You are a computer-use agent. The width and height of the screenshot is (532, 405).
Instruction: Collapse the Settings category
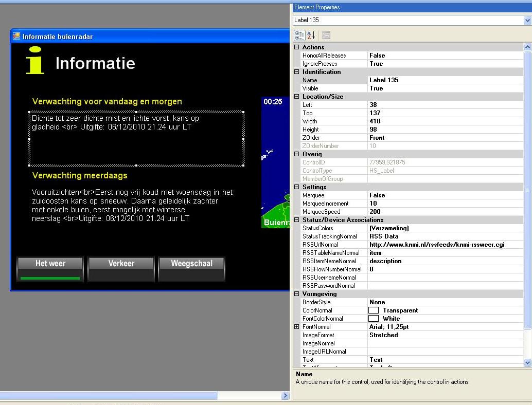(297, 187)
